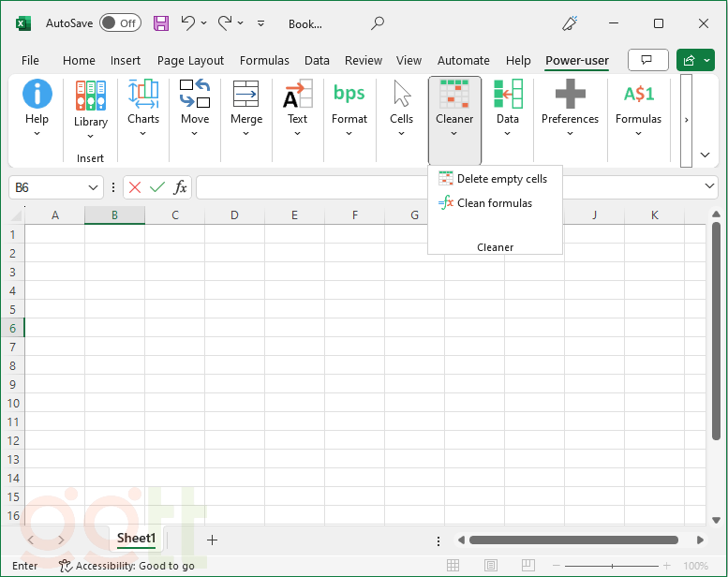
Task: Switch to the Page Layout tab
Action: 190,60
